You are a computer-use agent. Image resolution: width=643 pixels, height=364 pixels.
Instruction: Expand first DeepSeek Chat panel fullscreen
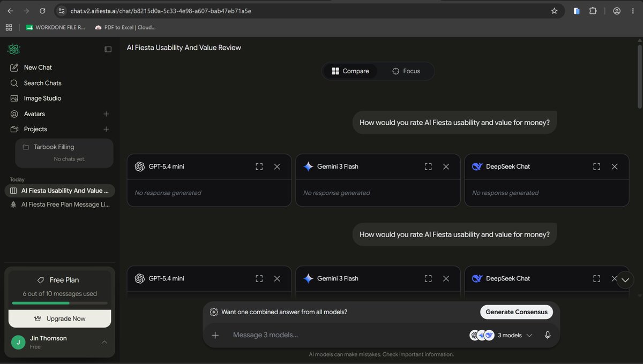coord(597,166)
